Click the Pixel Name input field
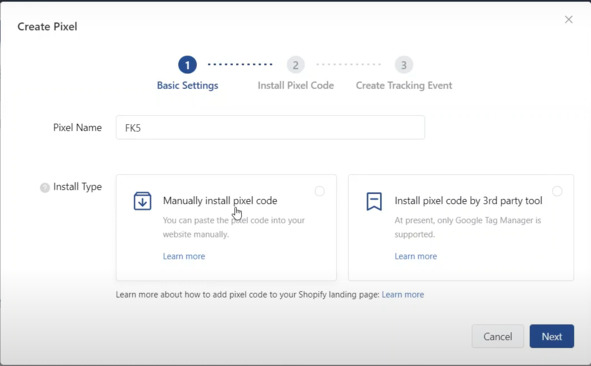This screenshot has height=366, width=591. 270,128
